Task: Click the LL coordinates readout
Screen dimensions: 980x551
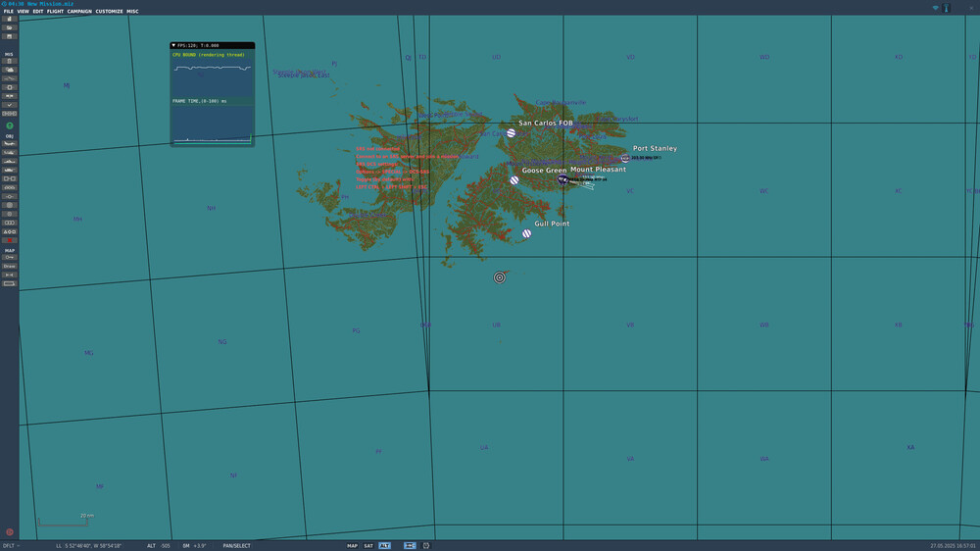Action: tap(89, 546)
